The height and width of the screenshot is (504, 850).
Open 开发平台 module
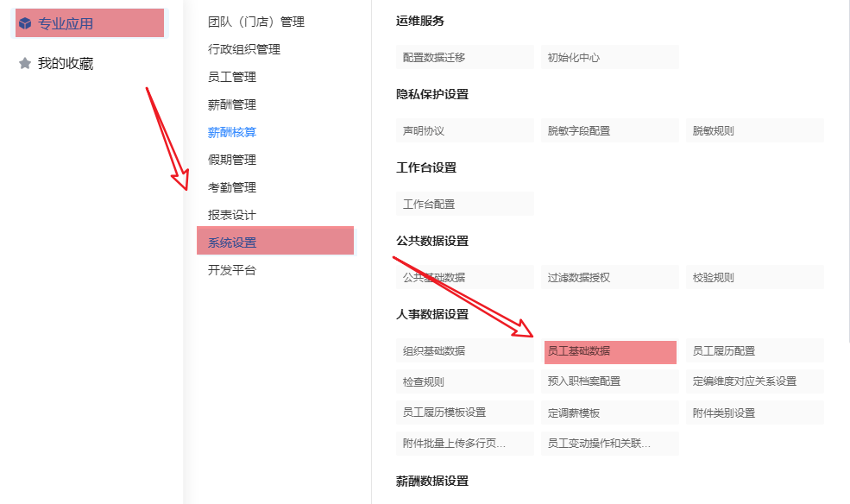click(232, 270)
